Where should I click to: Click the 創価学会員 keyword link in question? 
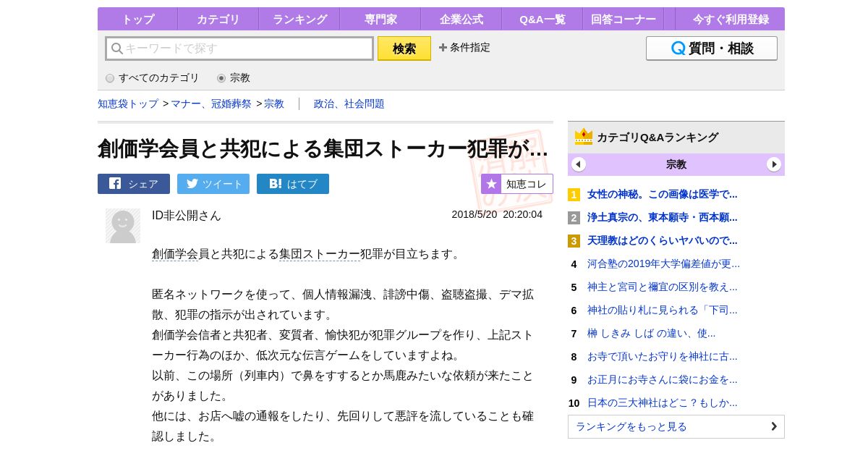click(x=175, y=254)
